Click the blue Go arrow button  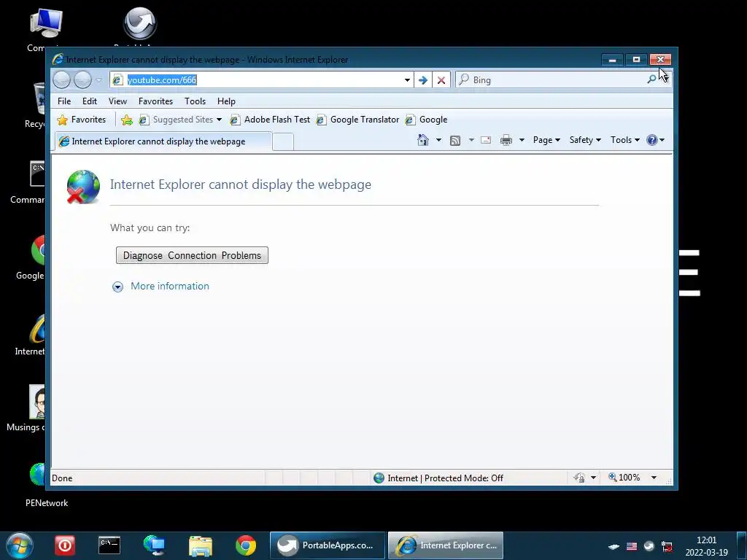pos(422,80)
